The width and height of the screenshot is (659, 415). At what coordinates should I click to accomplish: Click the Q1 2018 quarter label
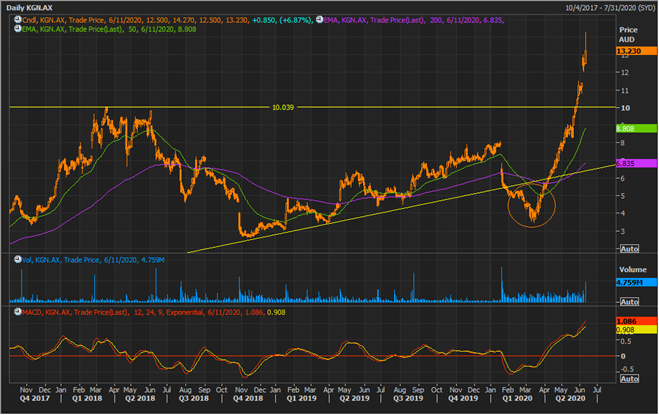tap(87, 398)
